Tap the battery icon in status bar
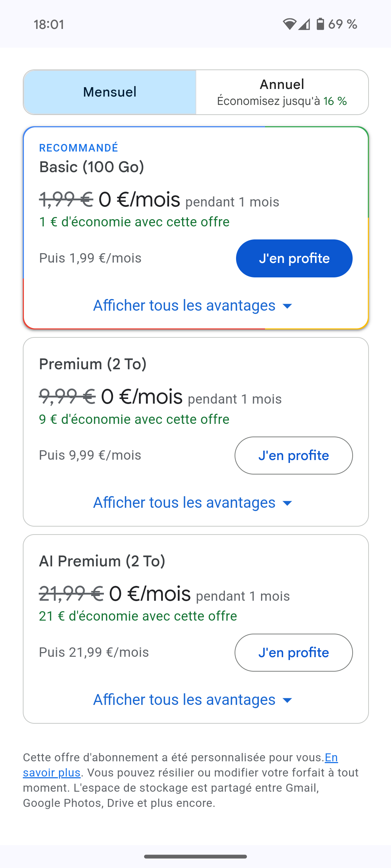Screen dimensions: 391x868 (320, 24)
